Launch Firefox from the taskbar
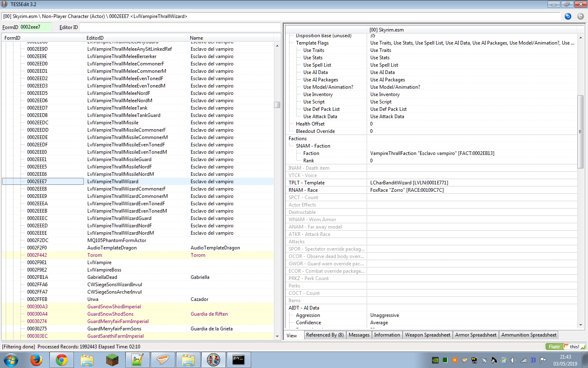The height and width of the screenshot is (368, 588). [x=36, y=360]
